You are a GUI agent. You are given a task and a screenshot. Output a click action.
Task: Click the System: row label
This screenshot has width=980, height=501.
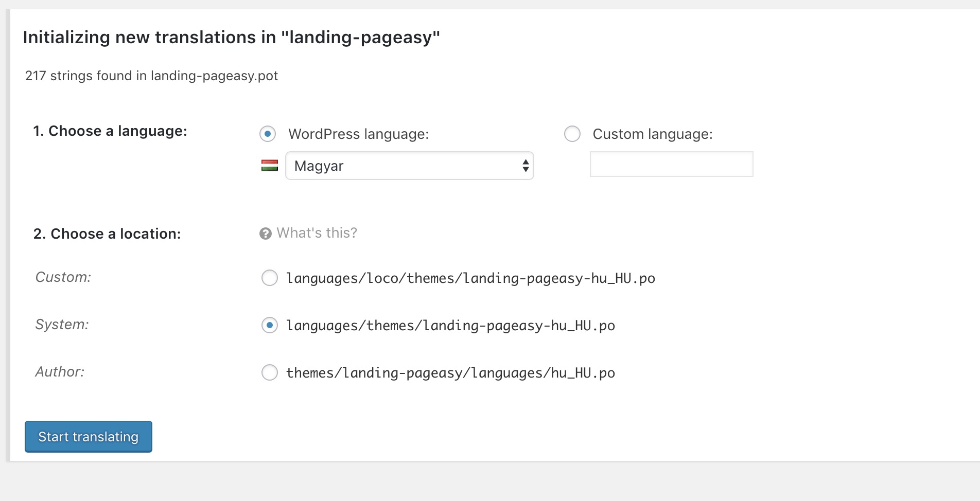tap(62, 325)
